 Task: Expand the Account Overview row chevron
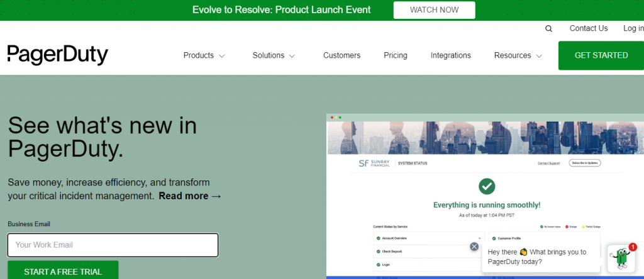click(479, 239)
